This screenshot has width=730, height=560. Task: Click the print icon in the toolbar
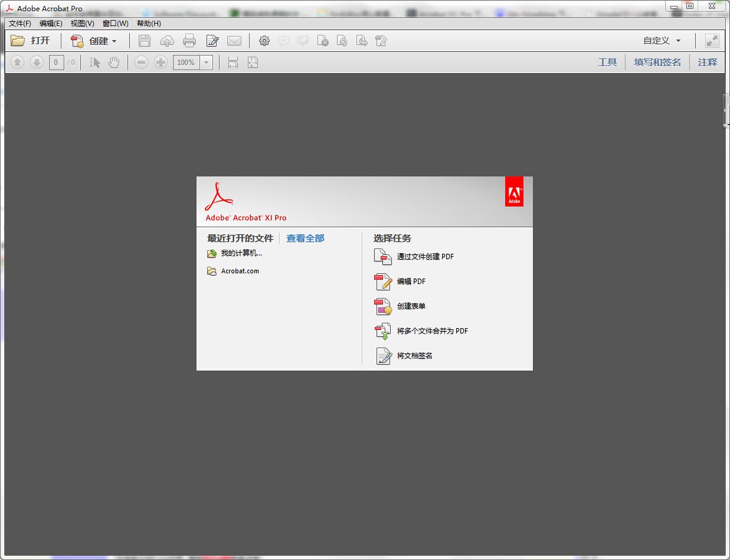pyautogui.click(x=189, y=41)
